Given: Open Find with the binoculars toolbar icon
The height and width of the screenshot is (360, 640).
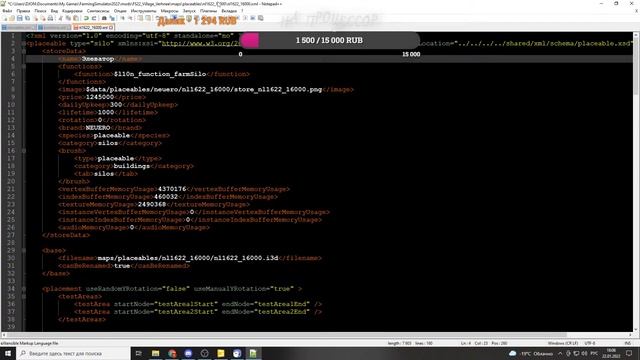Looking at the screenshot, I should click(104, 18).
